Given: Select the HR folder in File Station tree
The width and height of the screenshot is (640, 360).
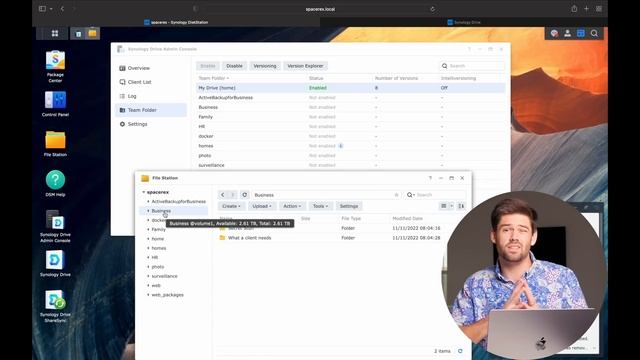Looking at the screenshot, I should click(155, 258).
